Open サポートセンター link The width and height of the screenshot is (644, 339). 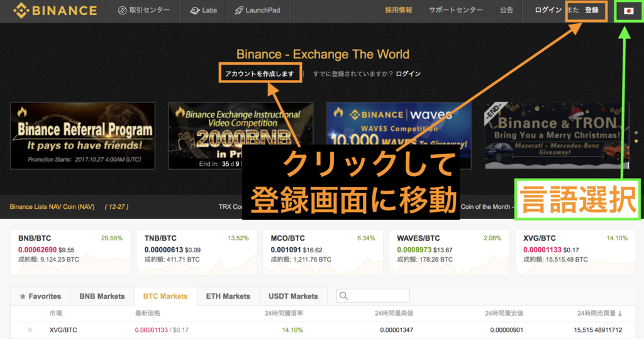tap(456, 10)
